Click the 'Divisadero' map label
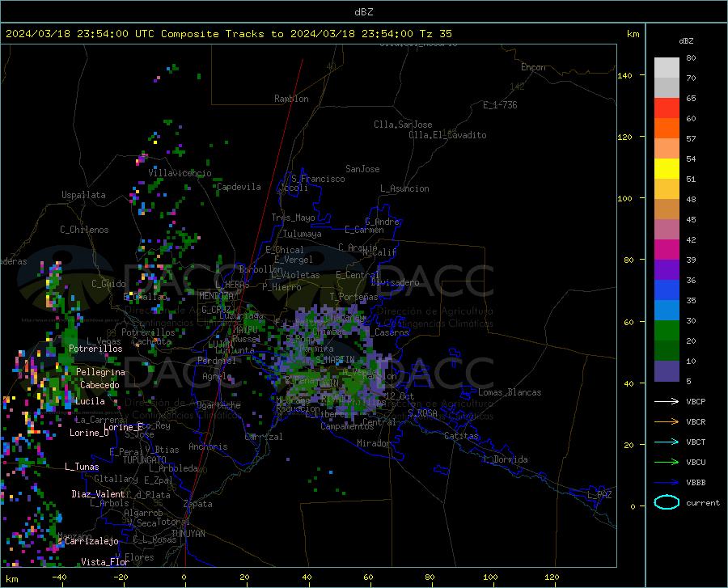The image size is (728, 588). [x=395, y=282]
